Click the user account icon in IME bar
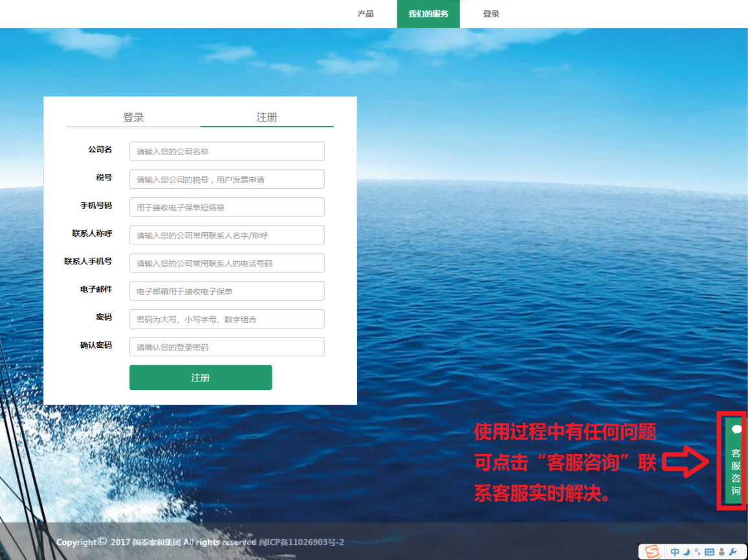The height and width of the screenshot is (560, 748). 721,552
